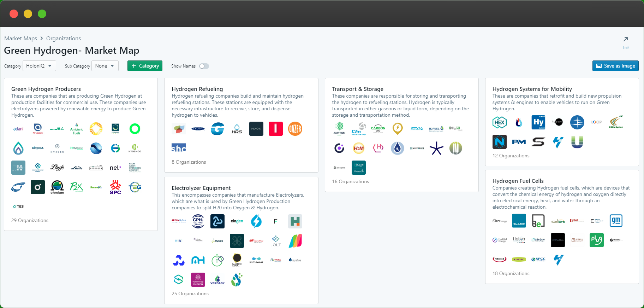Select the Verdagy logo
The height and width of the screenshot is (308, 644).
217,280
